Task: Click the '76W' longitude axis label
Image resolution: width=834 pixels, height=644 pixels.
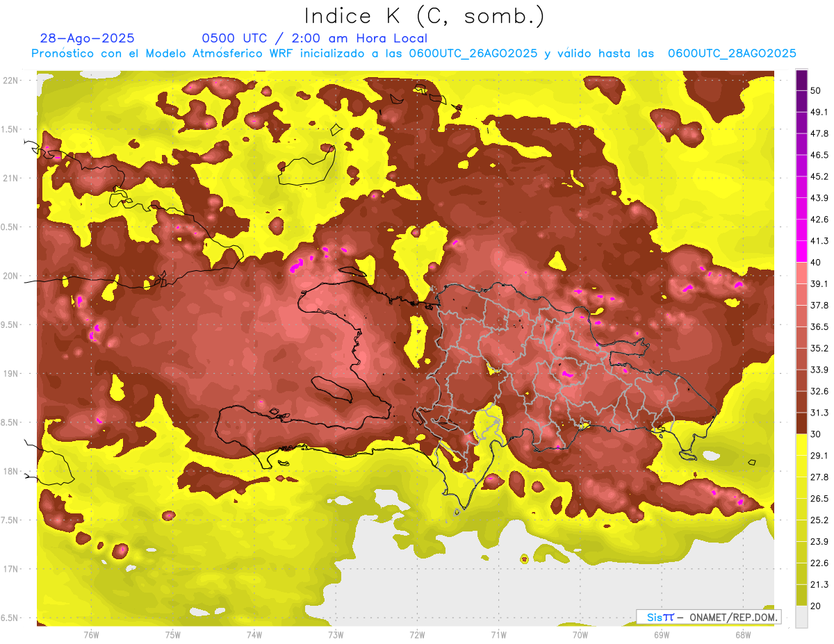Action: (x=91, y=635)
